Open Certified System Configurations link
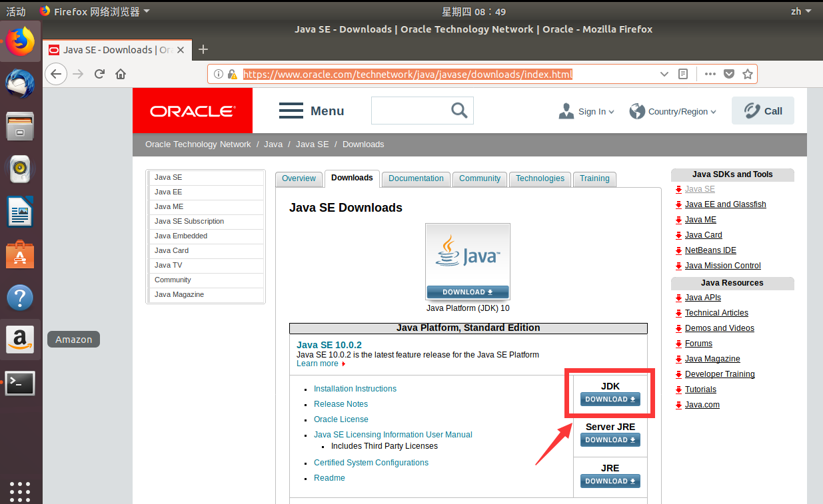 pyautogui.click(x=371, y=463)
